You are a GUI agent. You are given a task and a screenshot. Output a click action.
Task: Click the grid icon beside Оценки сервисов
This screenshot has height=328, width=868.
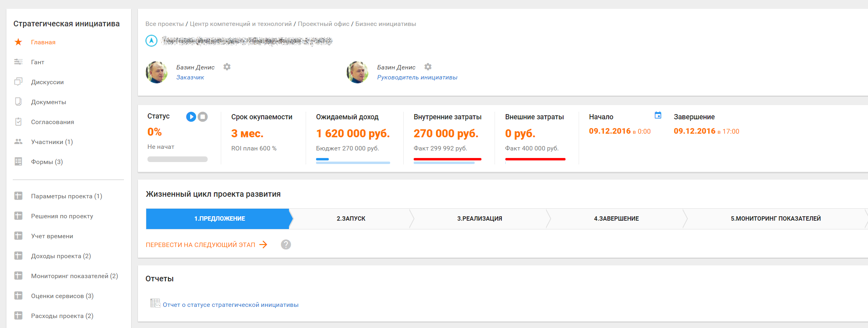pyautogui.click(x=18, y=296)
